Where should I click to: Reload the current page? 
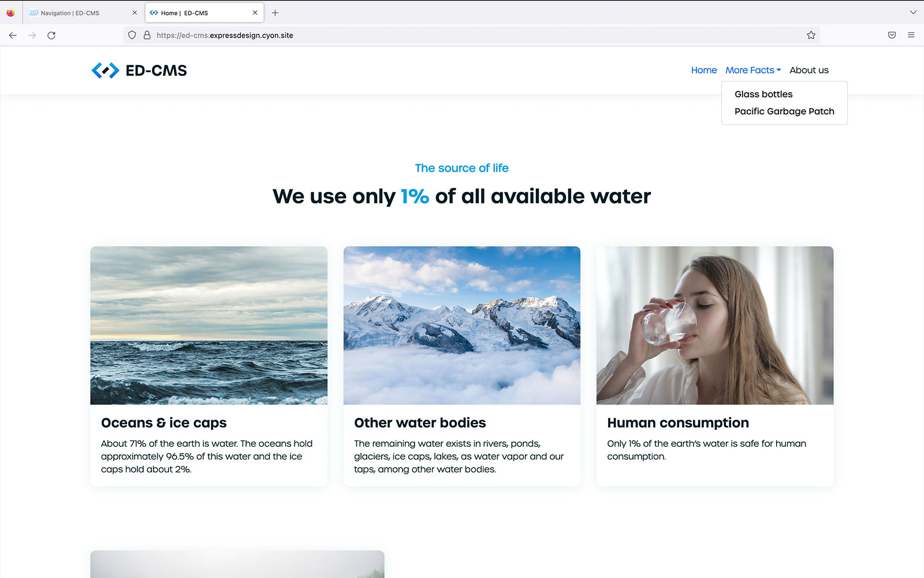51,35
